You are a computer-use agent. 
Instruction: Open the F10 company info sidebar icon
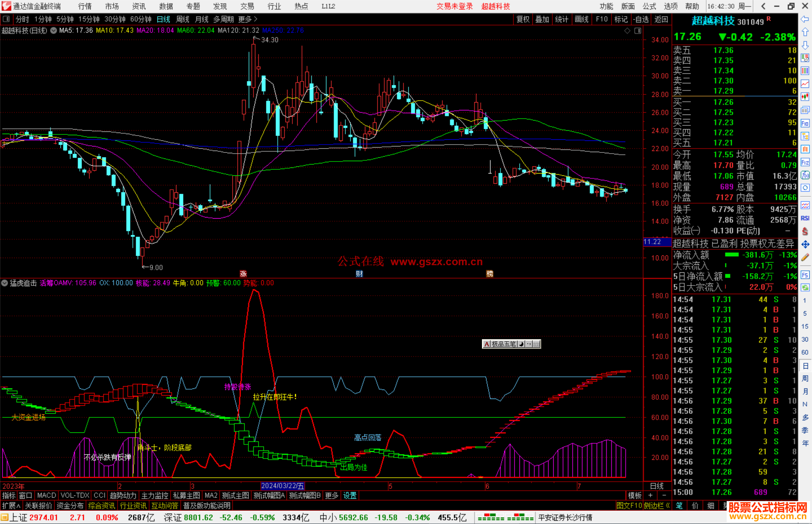point(805,123)
